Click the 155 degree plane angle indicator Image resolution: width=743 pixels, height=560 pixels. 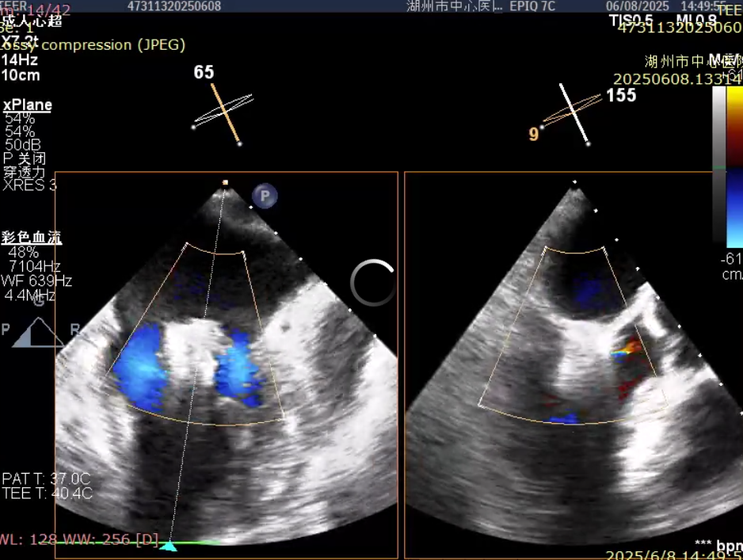tap(621, 96)
